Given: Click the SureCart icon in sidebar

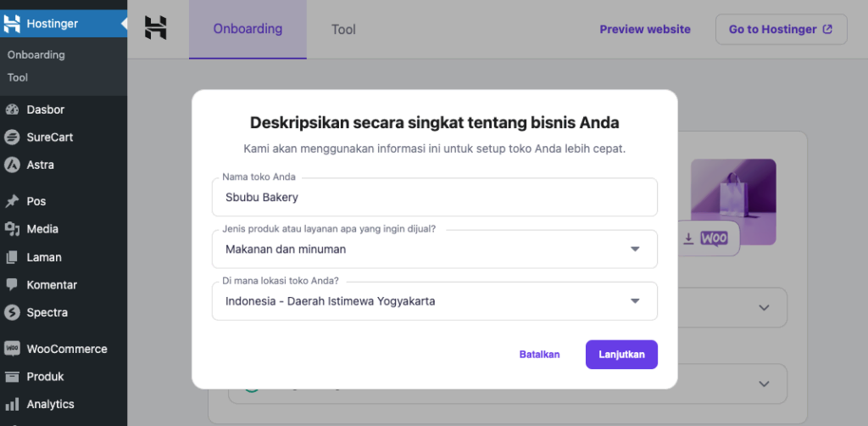Looking at the screenshot, I should pyautogui.click(x=12, y=137).
